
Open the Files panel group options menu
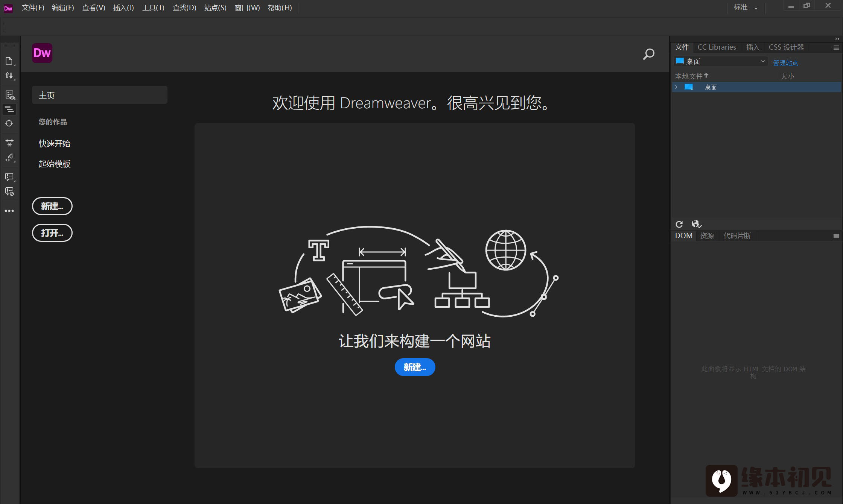[836, 48]
